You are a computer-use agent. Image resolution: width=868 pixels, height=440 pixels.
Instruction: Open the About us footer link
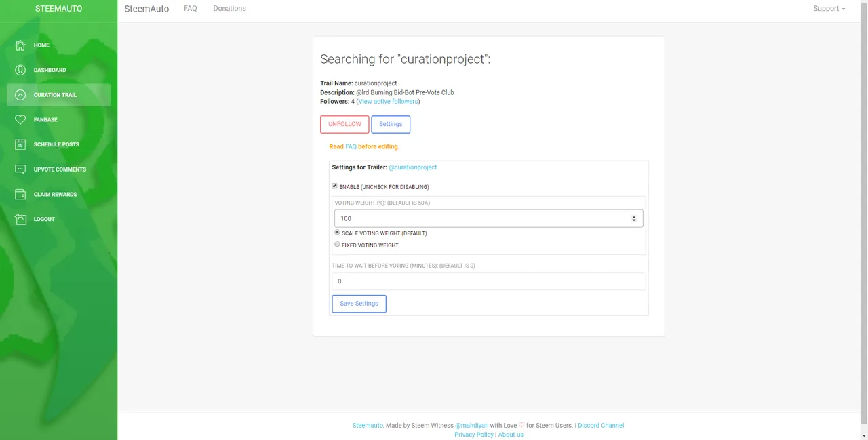click(x=511, y=435)
